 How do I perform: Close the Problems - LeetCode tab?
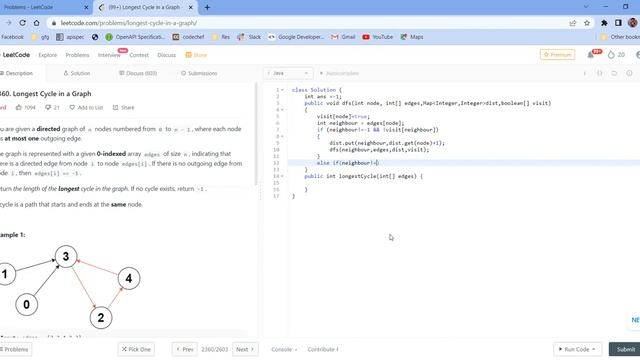86,7
